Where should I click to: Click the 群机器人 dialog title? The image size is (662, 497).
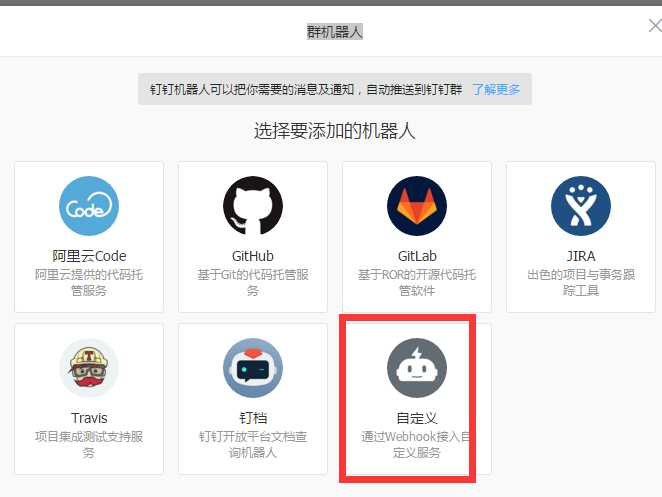click(334, 32)
